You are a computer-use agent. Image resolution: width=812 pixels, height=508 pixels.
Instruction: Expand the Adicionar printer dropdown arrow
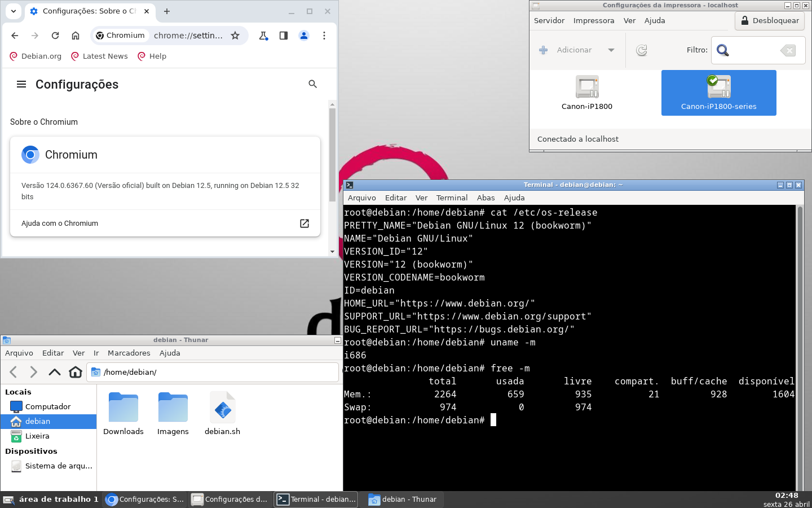click(x=611, y=50)
